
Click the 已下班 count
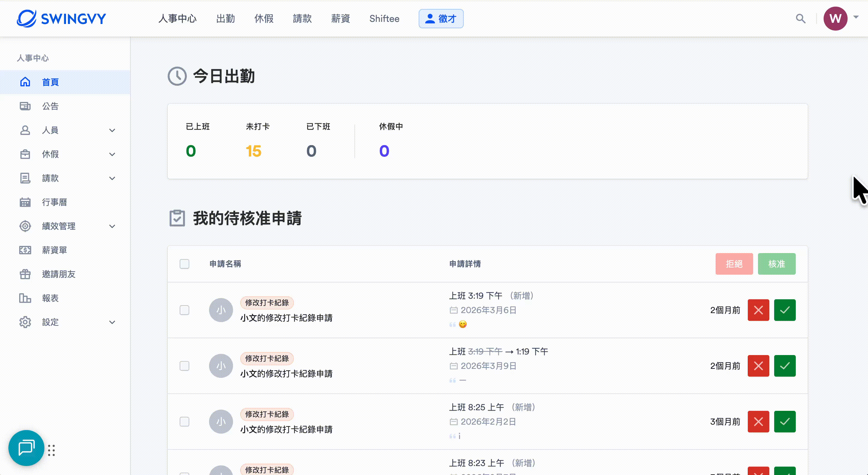tap(311, 151)
